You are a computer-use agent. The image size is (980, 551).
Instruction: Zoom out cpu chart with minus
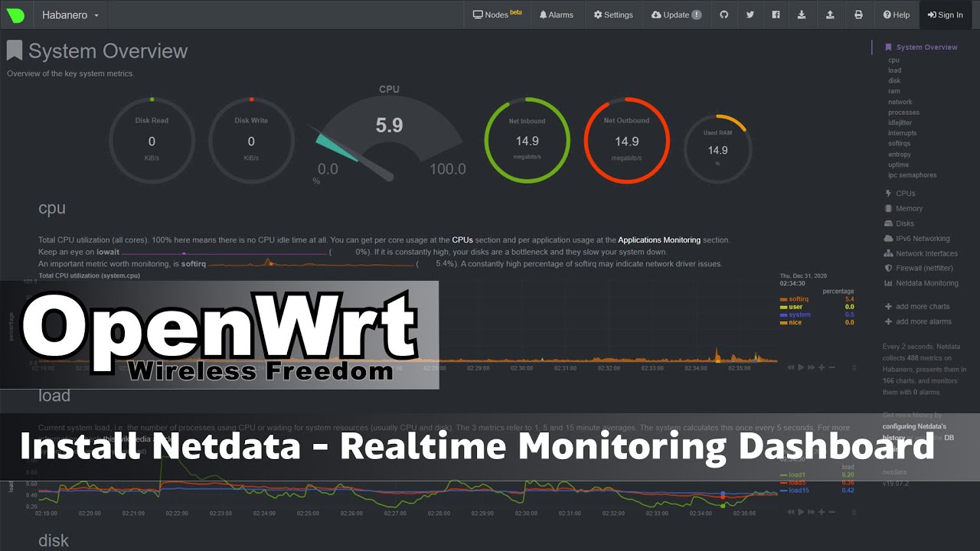[x=831, y=367]
